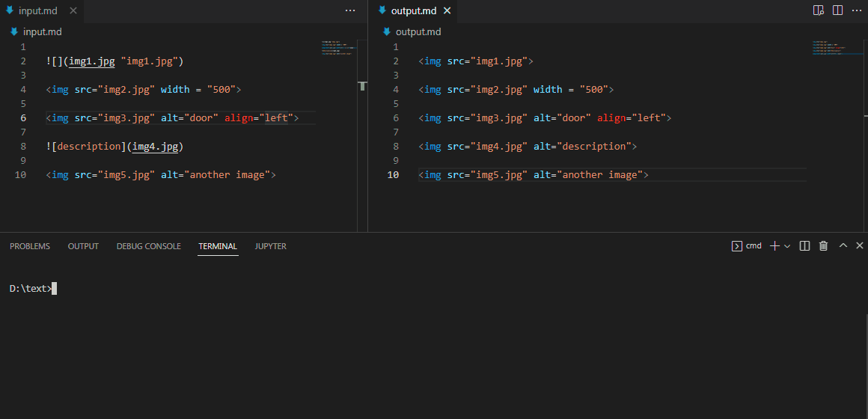This screenshot has width=868, height=419.
Task: Click the input.md breadcrumb
Action: pyautogui.click(x=43, y=31)
